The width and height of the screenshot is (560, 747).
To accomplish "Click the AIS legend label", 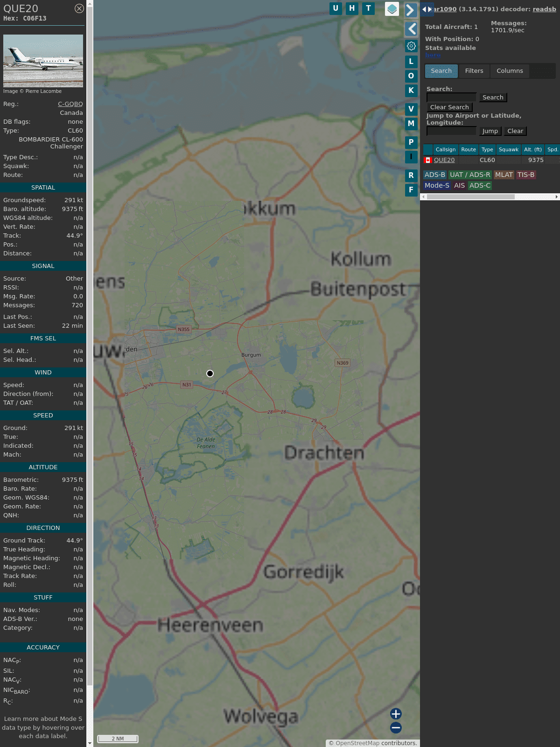I will point(460,185).
